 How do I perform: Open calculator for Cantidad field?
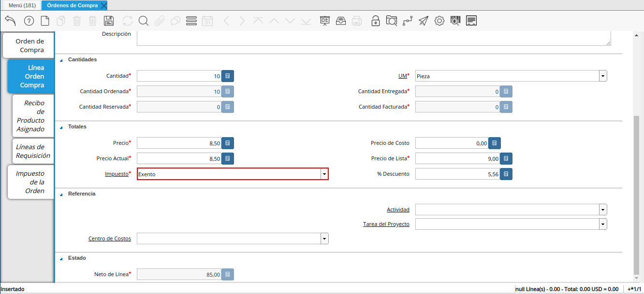[228, 76]
